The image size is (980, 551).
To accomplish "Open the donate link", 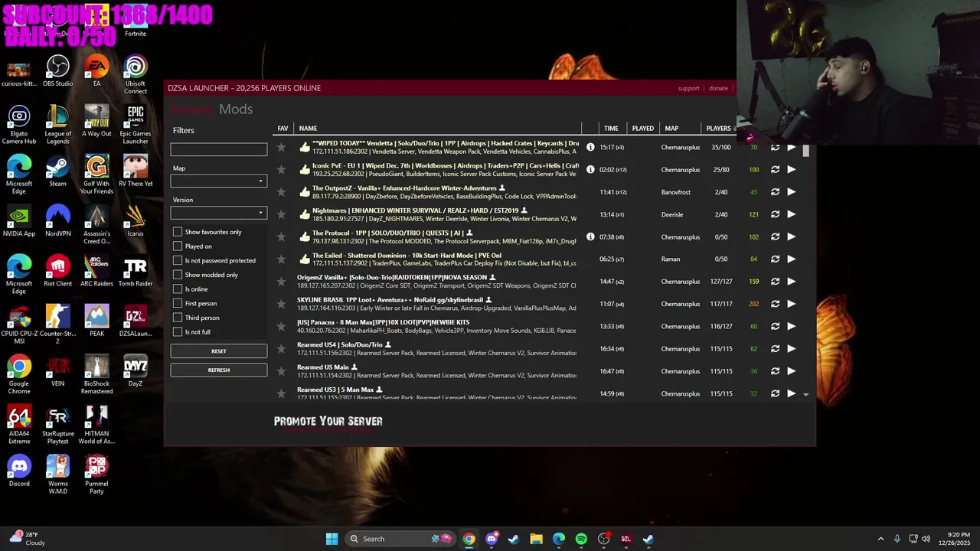I will (718, 88).
